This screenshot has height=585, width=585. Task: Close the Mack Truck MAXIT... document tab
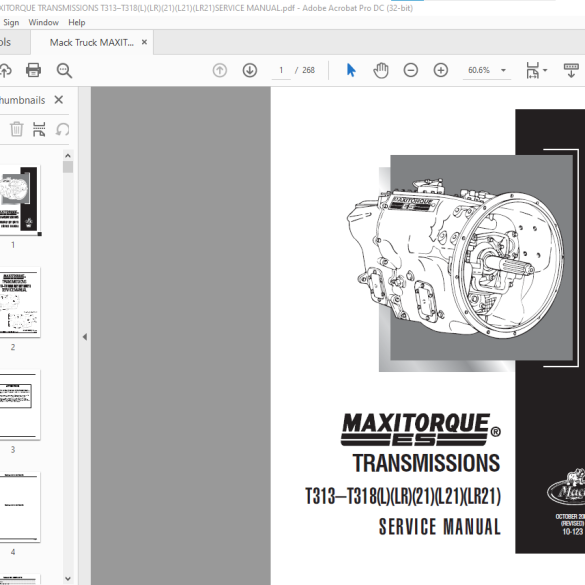[x=144, y=42]
